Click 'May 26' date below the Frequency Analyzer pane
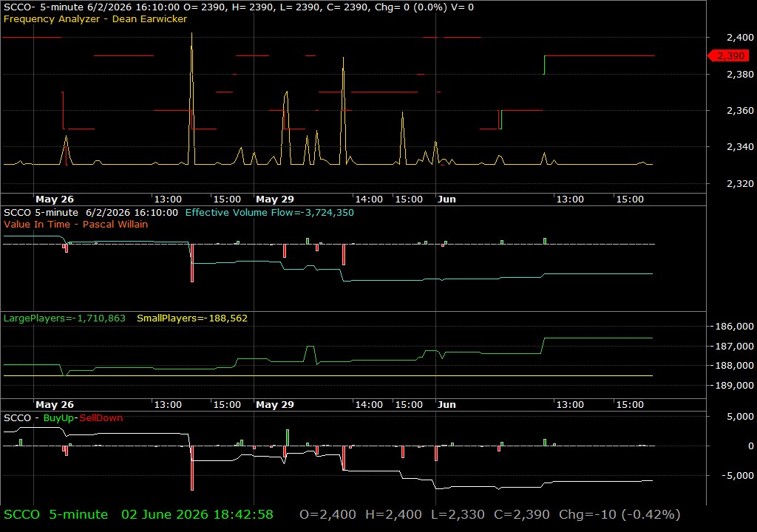Image resolution: width=757 pixels, height=532 pixels. 55,199
